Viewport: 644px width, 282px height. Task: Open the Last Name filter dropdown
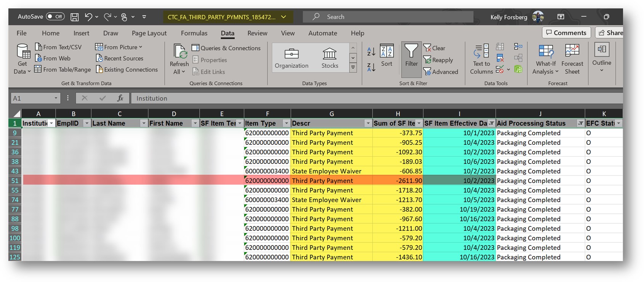144,123
